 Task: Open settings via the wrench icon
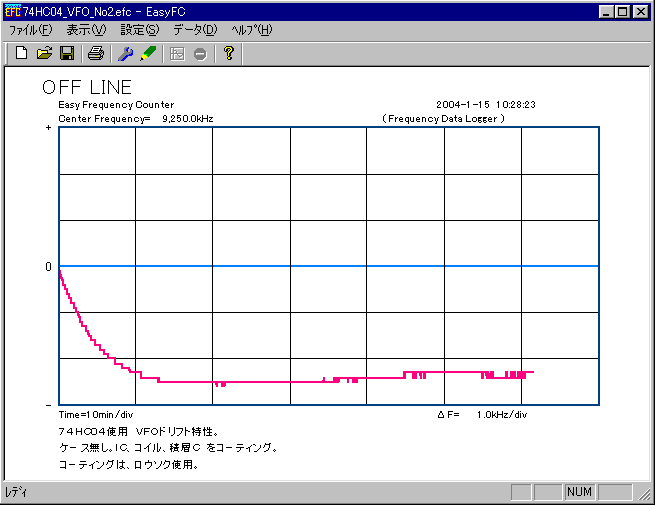pyautogui.click(x=126, y=53)
